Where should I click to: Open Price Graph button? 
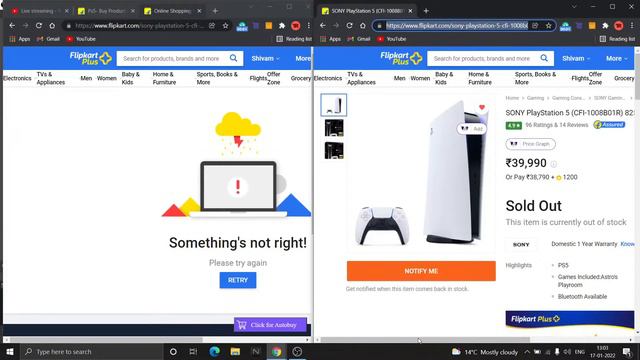point(530,144)
